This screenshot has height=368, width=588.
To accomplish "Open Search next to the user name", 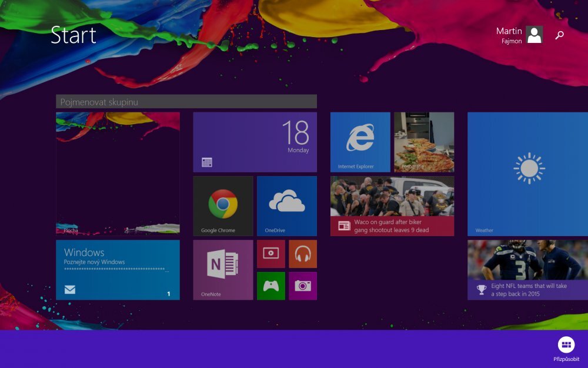I will coord(559,35).
